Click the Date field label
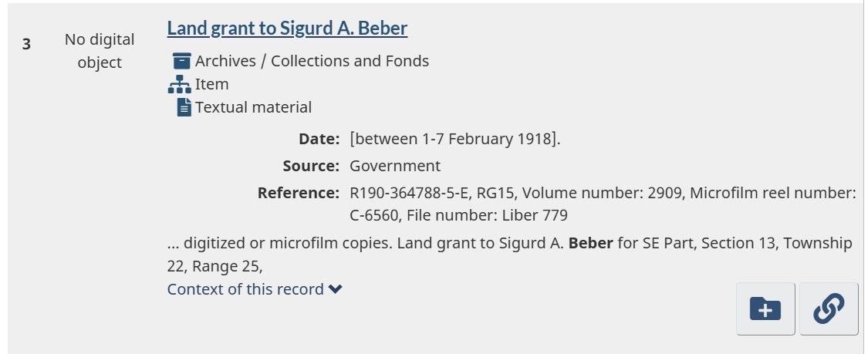 coord(319,140)
